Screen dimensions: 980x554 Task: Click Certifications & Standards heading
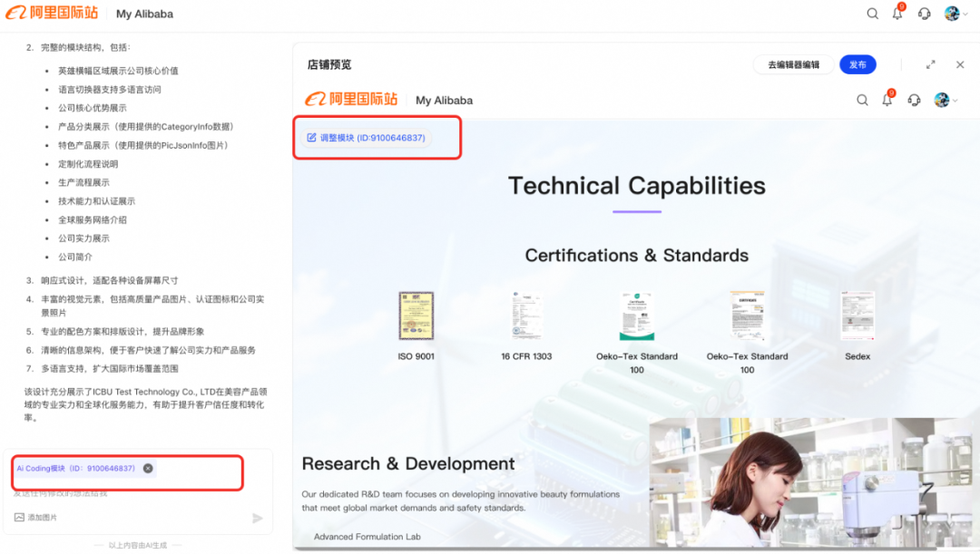click(x=637, y=256)
